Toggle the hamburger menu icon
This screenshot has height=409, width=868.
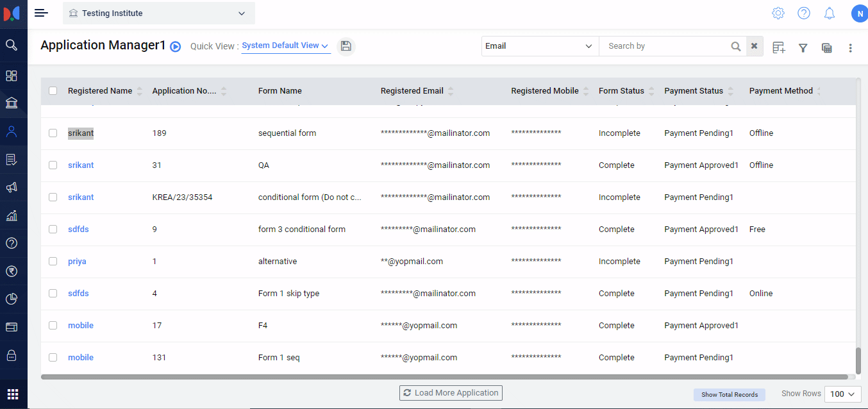[41, 13]
